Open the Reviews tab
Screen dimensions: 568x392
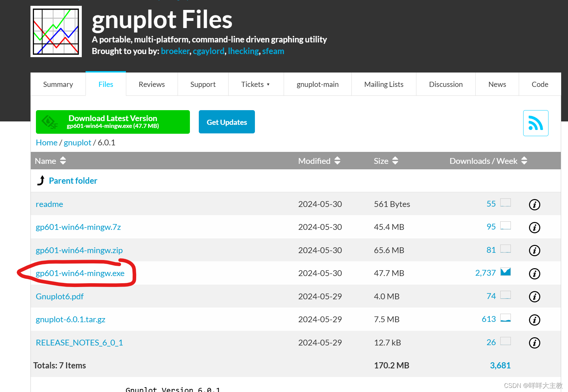(152, 84)
